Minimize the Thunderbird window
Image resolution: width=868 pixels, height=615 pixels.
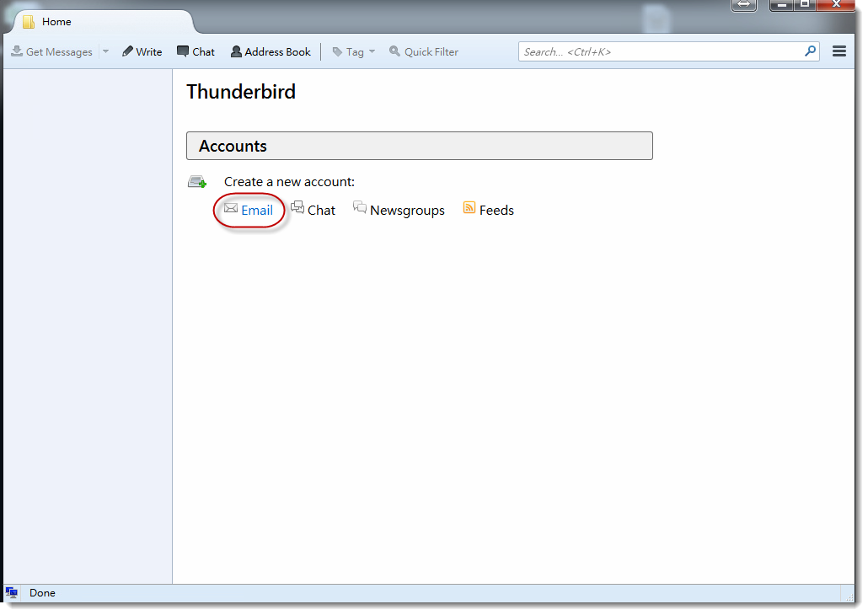(782, 4)
